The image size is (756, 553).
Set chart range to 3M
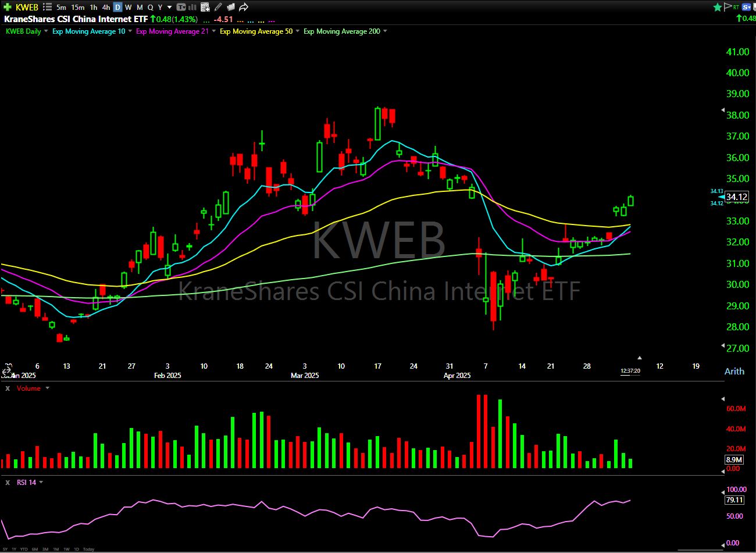point(45,549)
